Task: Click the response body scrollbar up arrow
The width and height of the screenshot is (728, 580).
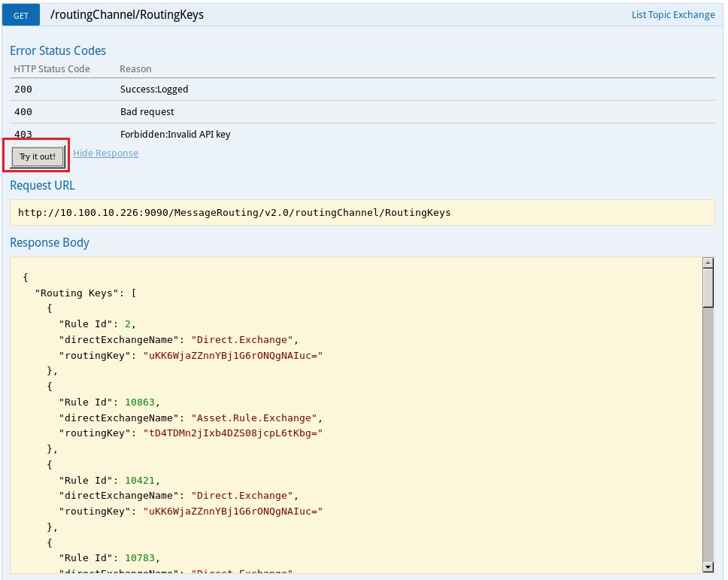Action: pyautogui.click(x=708, y=263)
